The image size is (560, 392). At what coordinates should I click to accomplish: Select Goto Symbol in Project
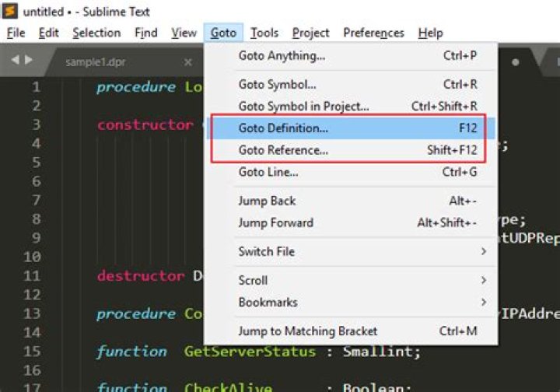(x=351, y=107)
